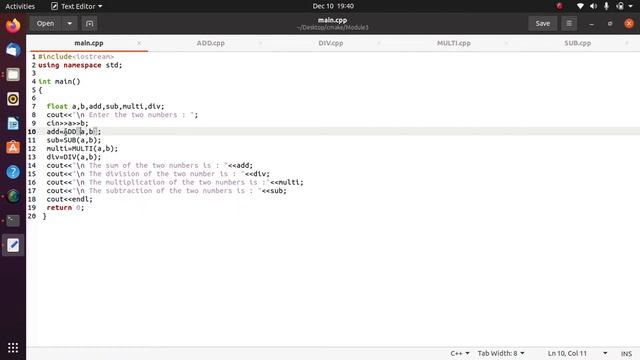Open the Tab Width: 8 selector

pos(501,353)
